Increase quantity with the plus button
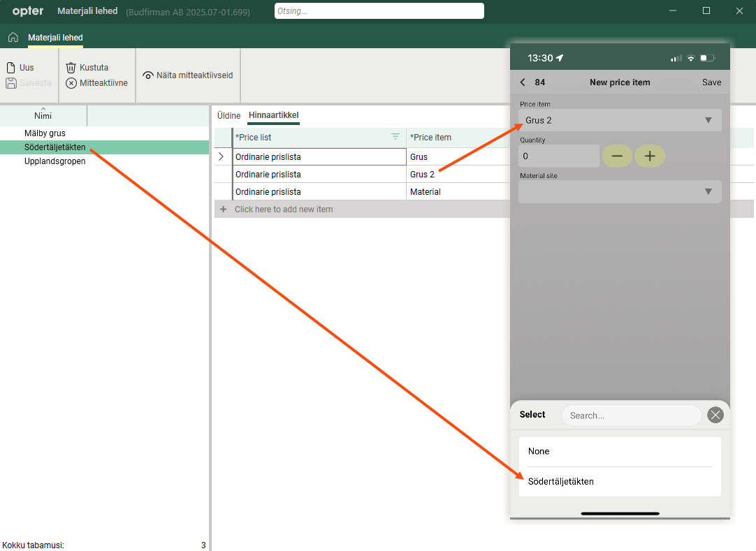 [649, 156]
